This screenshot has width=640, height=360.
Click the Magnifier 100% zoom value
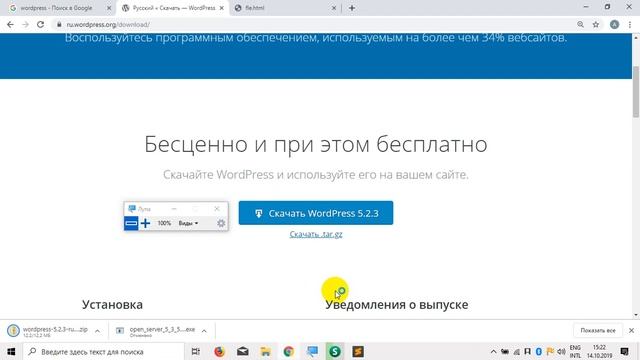164,223
